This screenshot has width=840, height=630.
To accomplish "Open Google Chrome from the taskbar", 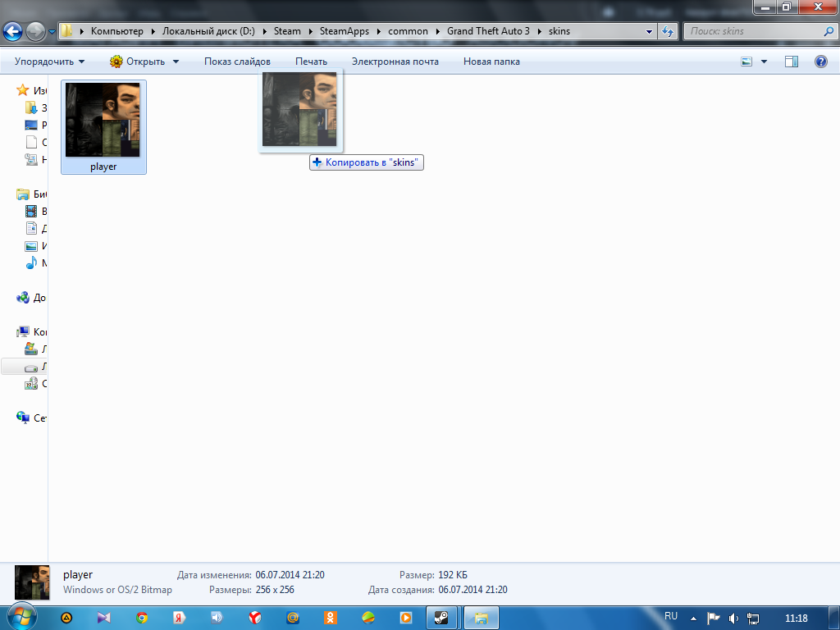I will (x=142, y=619).
